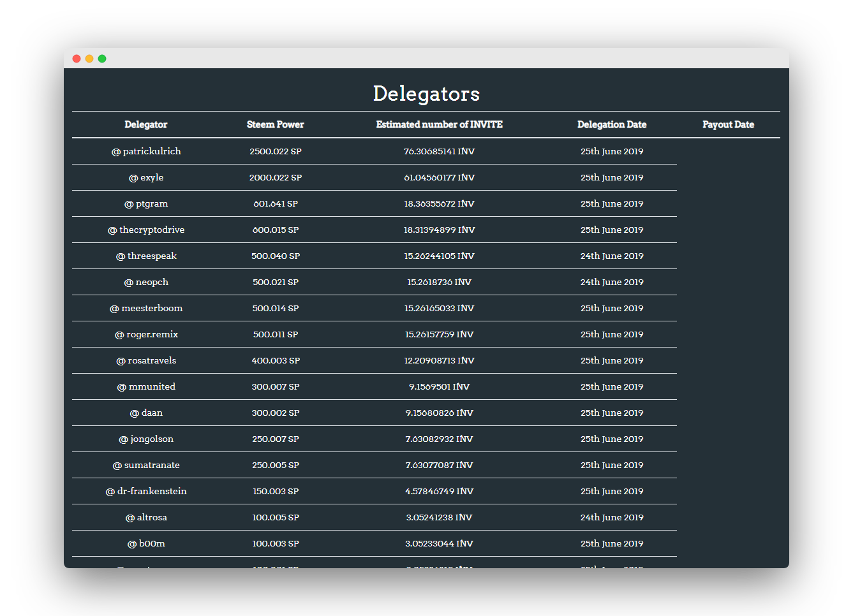The image size is (853, 616).
Task: Click the Payout Date column header
Action: coord(729,124)
